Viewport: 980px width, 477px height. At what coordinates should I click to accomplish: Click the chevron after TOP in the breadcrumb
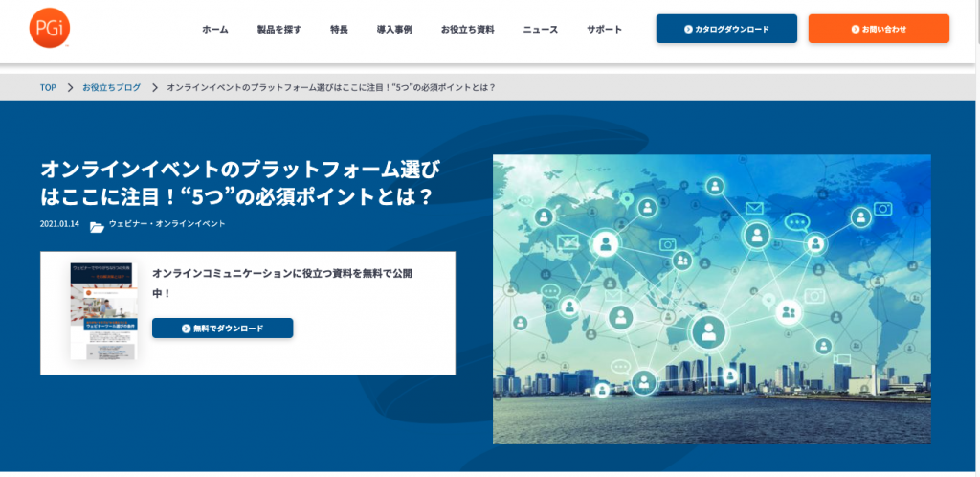(x=70, y=87)
